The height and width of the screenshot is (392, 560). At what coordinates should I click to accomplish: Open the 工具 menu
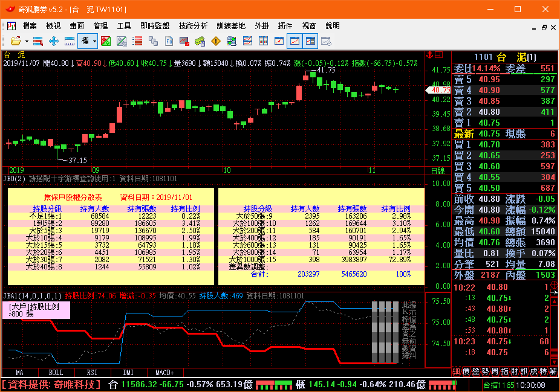pyautogui.click(x=124, y=26)
